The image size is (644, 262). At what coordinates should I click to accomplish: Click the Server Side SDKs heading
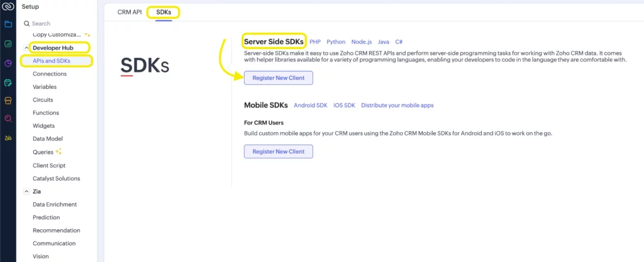[274, 42]
